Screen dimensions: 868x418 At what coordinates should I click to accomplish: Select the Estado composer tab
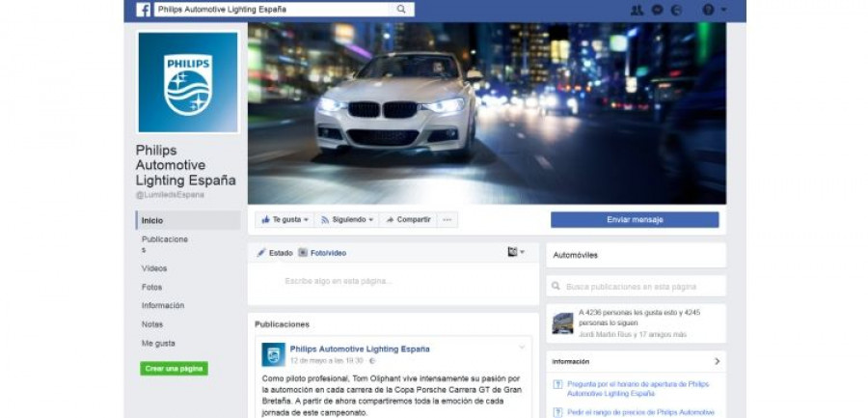(275, 253)
